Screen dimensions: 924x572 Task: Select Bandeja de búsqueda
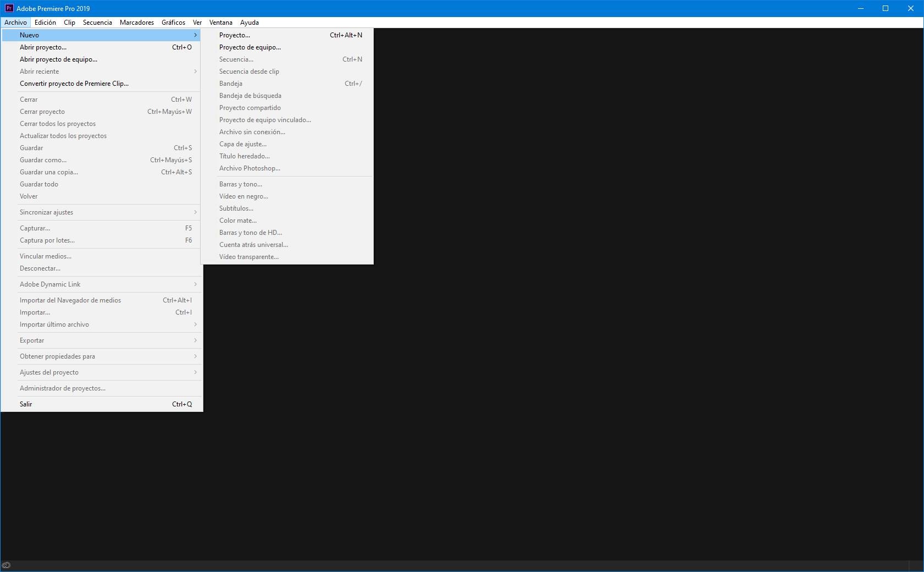click(x=287, y=96)
